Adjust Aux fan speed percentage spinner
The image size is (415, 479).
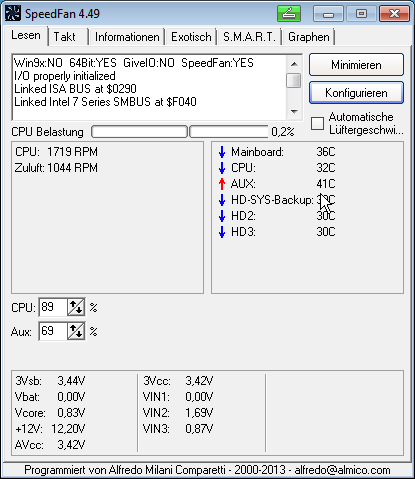tap(76, 331)
